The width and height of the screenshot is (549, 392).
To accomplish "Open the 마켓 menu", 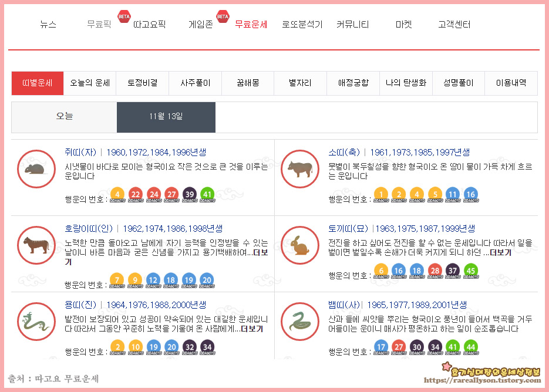I will pyautogui.click(x=404, y=25).
